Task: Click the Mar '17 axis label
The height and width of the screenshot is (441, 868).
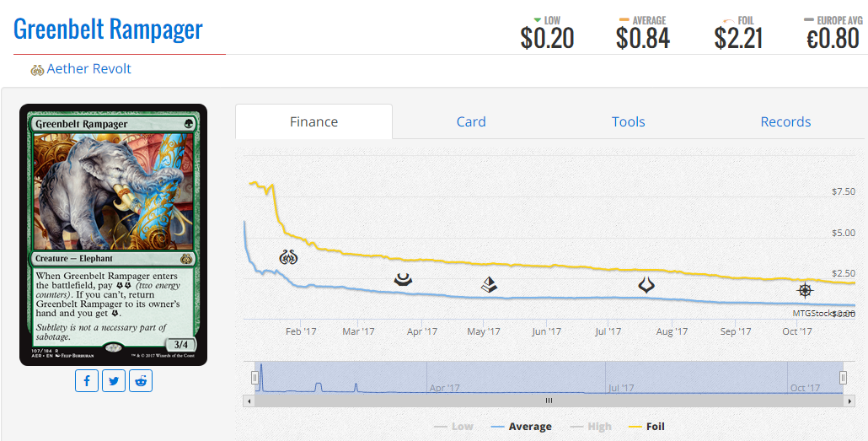Action: [358, 331]
